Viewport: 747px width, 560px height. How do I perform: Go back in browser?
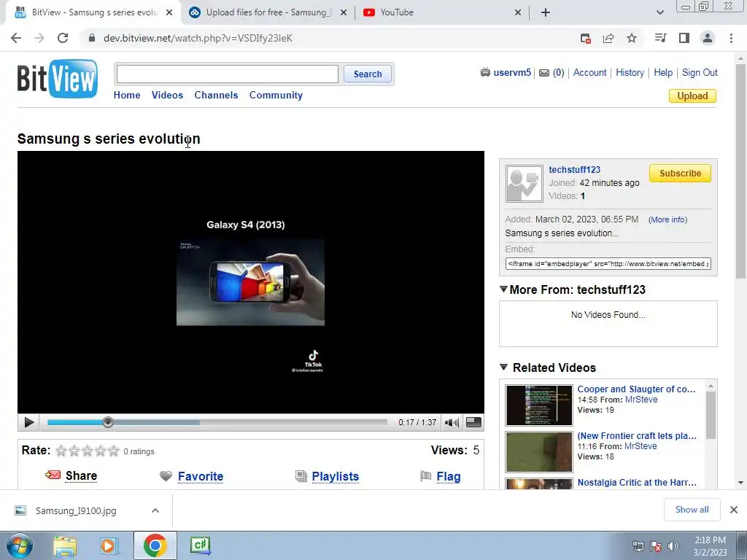[16, 38]
